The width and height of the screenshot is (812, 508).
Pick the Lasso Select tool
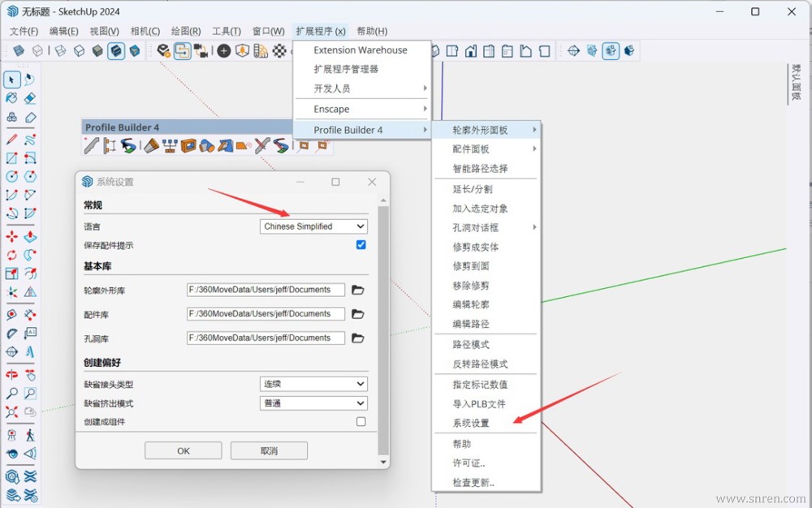tap(30, 80)
